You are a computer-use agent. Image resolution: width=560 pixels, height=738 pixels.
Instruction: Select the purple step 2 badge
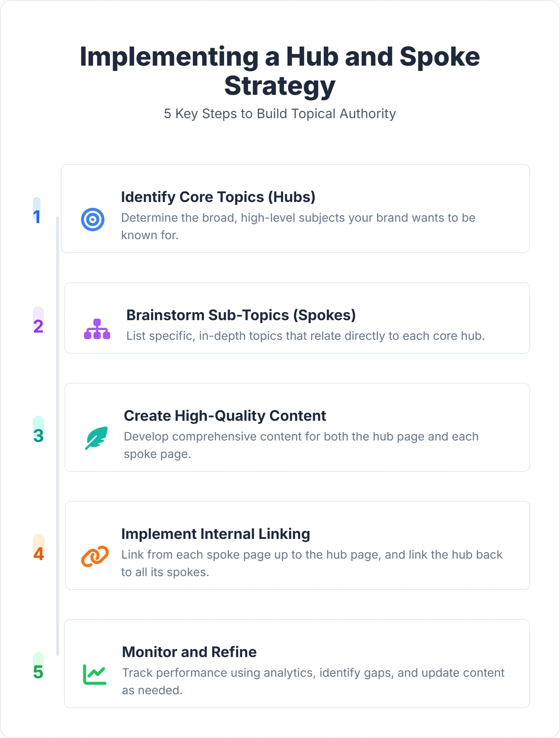(x=38, y=321)
